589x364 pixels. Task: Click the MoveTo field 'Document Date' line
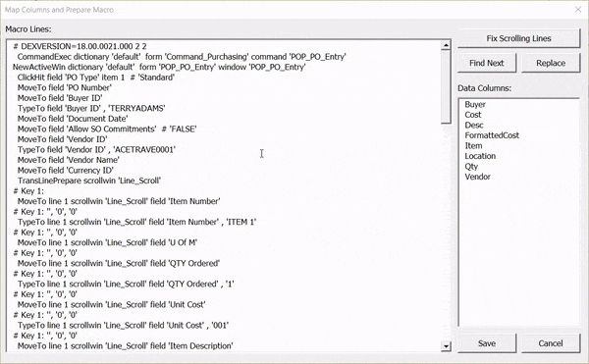[x=73, y=119]
